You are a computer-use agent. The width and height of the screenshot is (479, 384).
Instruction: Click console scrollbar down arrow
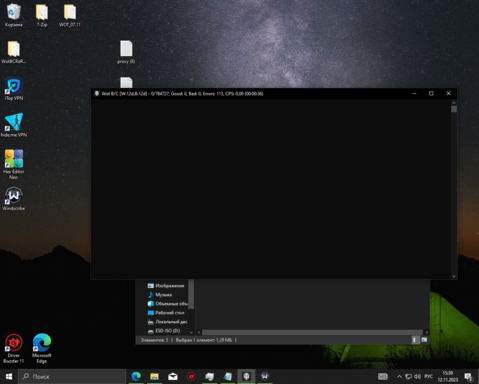point(454,276)
